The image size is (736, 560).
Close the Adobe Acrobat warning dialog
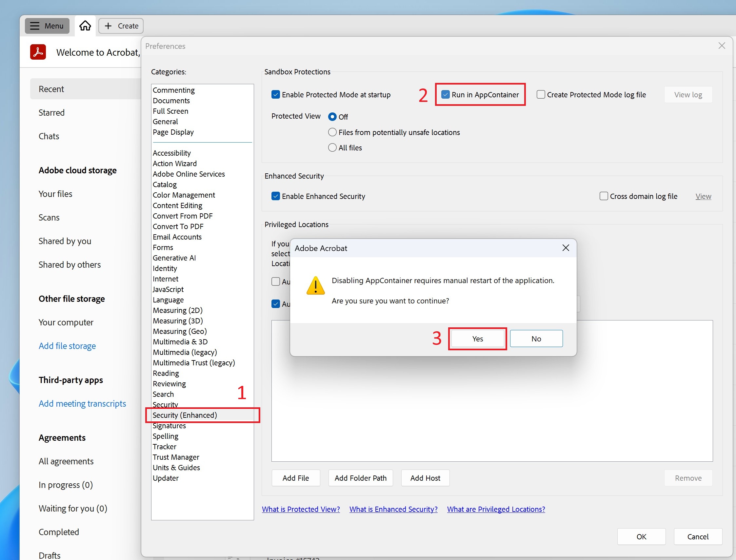click(566, 248)
